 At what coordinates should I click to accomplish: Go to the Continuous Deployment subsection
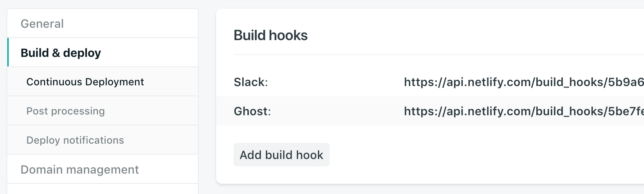pos(85,82)
